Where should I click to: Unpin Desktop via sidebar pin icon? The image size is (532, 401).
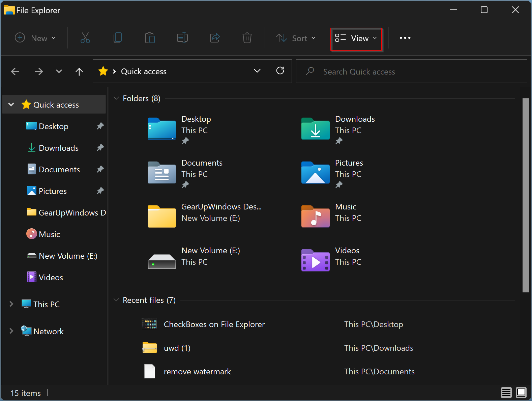(x=100, y=126)
